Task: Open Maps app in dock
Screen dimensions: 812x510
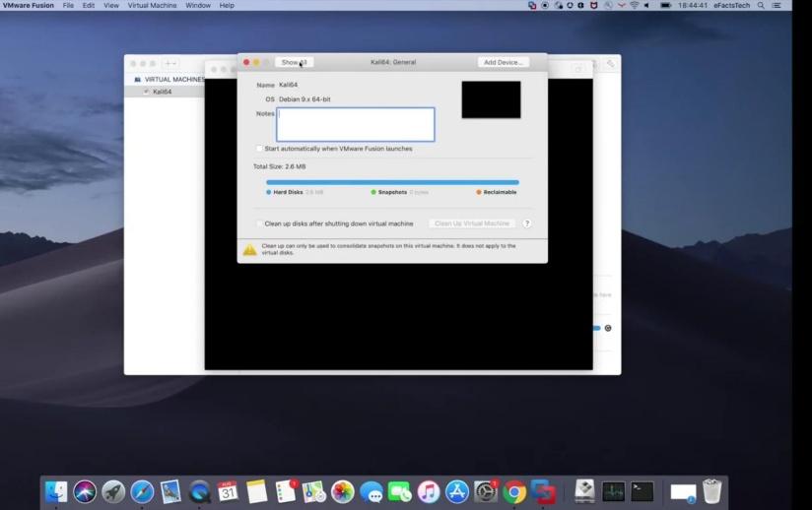Action: click(313, 491)
